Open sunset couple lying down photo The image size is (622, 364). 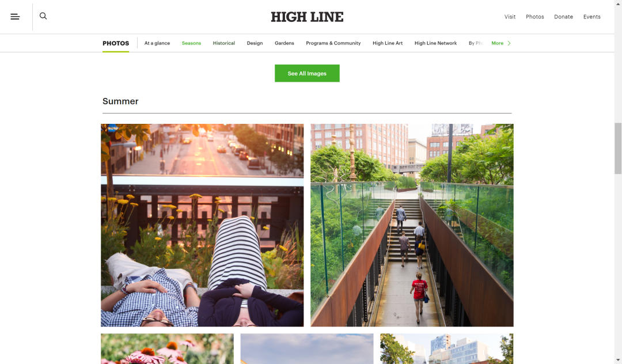[202, 225]
